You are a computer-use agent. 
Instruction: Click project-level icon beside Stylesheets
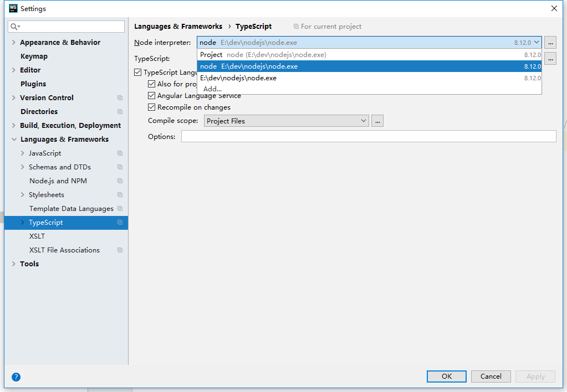pyautogui.click(x=120, y=195)
